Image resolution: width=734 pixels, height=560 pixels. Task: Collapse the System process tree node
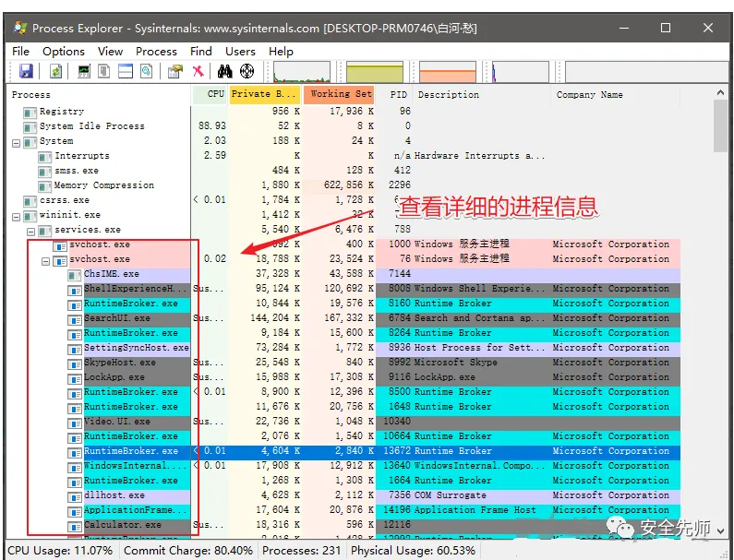(x=16, y=142)
